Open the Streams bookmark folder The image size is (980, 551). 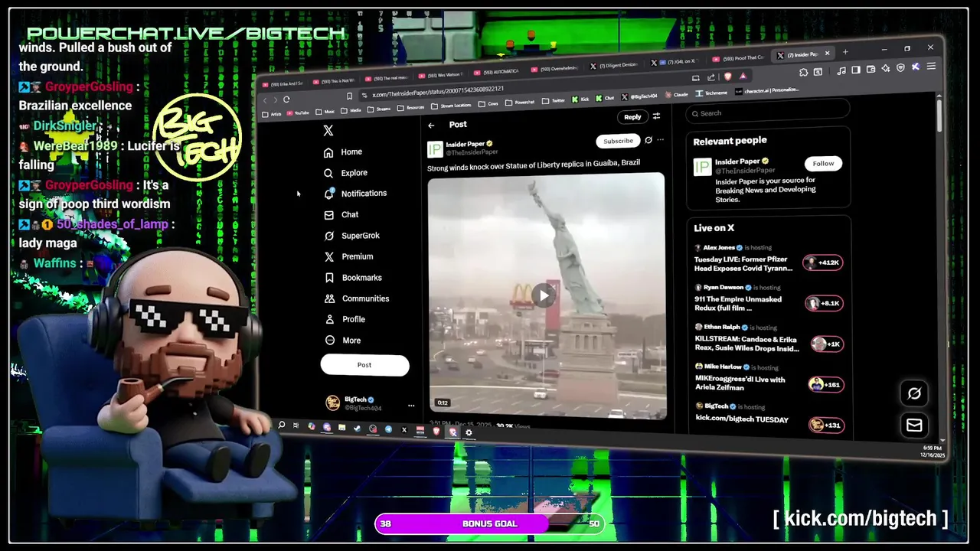pos(379,109)
